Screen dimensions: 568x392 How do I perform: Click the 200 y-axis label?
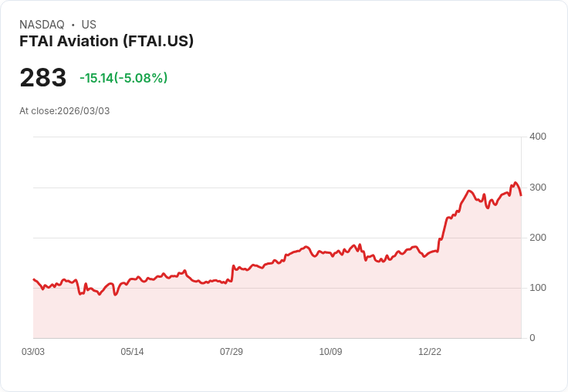(538, 238)
